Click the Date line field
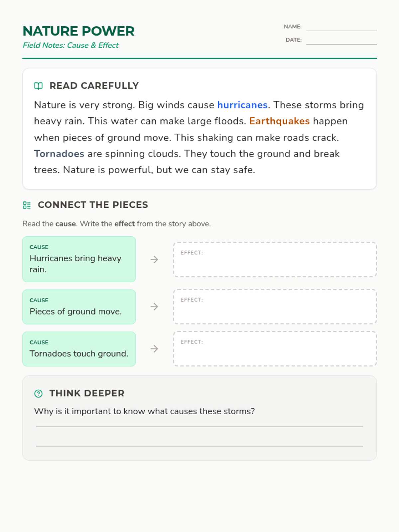This screenshot has width=399, height=532. tap(341, 41)
